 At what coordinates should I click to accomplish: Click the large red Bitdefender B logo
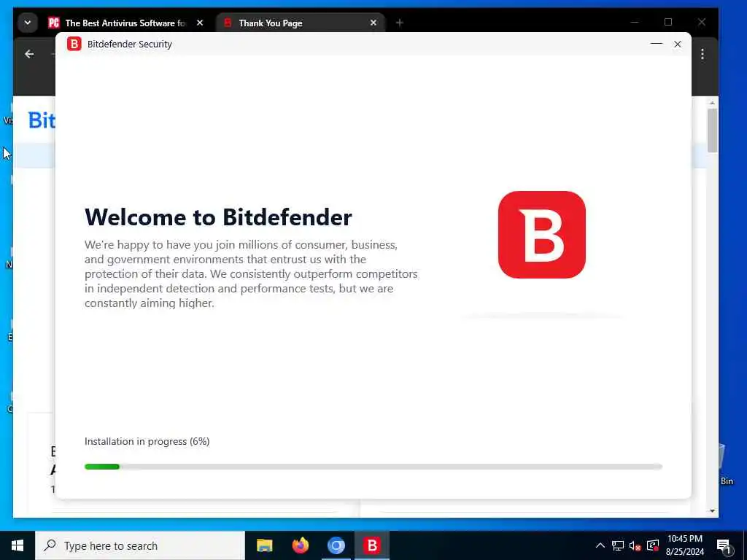coord(542,235)
